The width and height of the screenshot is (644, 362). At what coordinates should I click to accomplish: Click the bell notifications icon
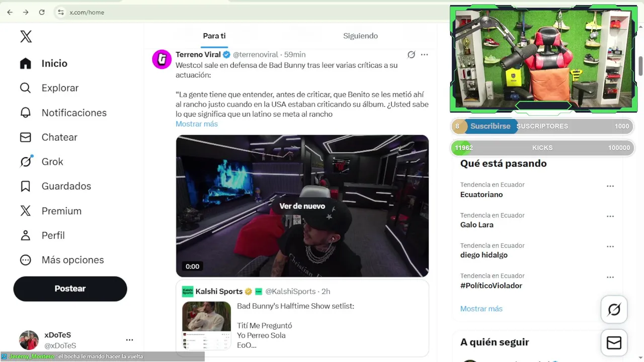point(26,113)
